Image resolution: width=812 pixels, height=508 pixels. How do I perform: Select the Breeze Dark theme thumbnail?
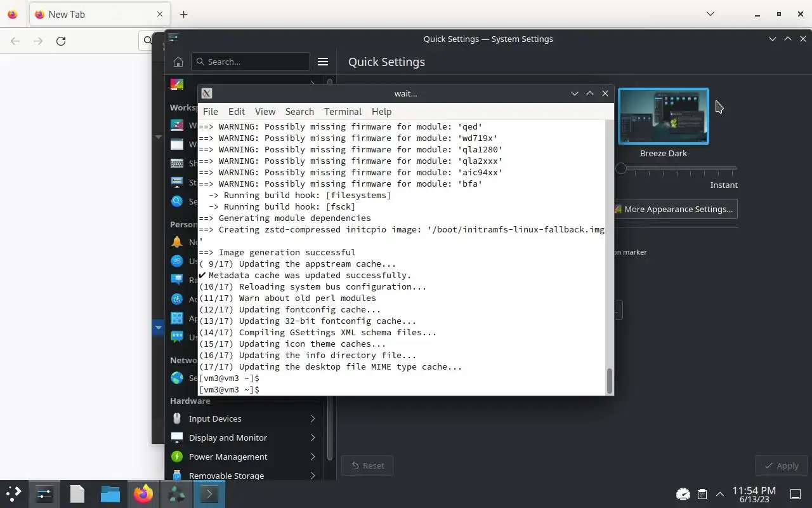[664, 116]
